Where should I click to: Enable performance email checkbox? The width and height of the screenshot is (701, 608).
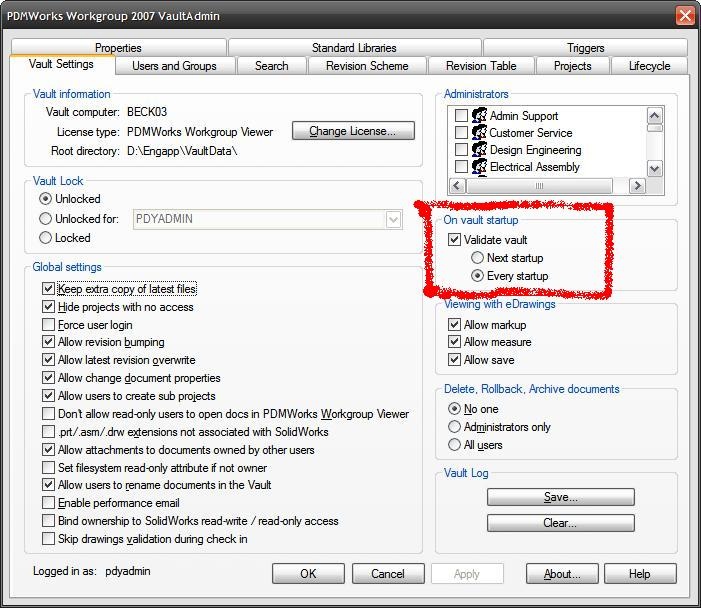click(x=48, y=503)
